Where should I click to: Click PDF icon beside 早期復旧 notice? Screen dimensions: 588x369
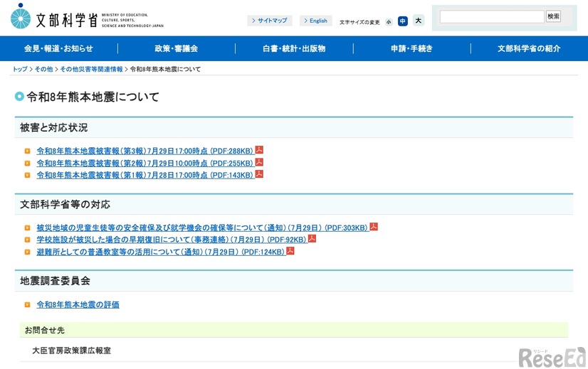click(x=312, y=239)
